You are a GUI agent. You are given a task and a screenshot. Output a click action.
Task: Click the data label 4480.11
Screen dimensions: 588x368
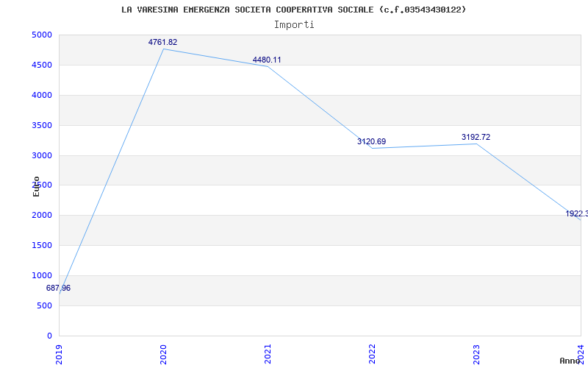[x=267, y=60]
